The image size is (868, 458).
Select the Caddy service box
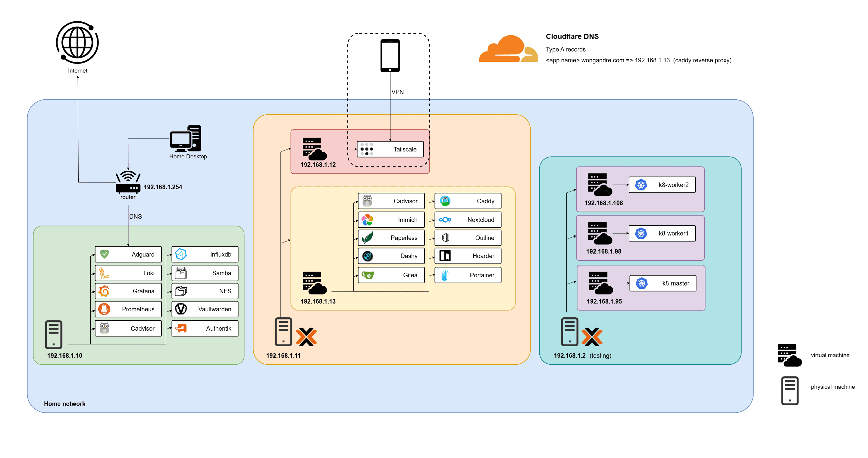click(467, 201)
